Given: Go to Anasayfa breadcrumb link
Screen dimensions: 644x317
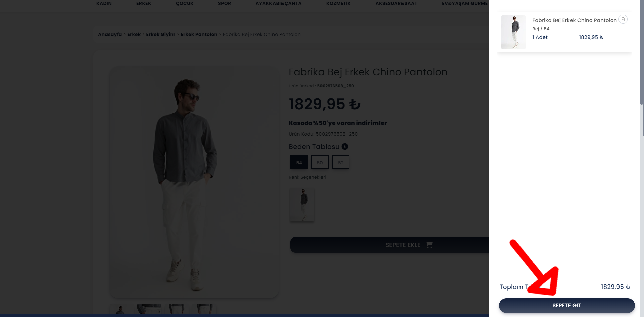Looking at the screenshot, I should 110,34.
